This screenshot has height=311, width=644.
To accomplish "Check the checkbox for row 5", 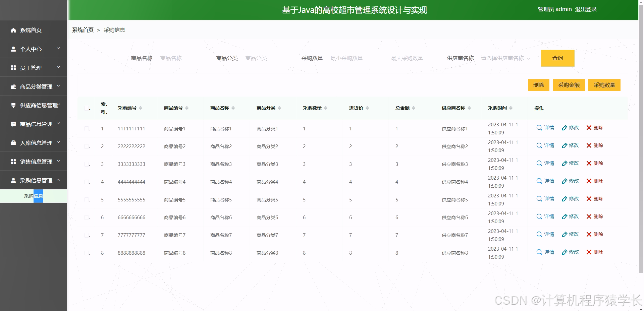I will [87, 199].
